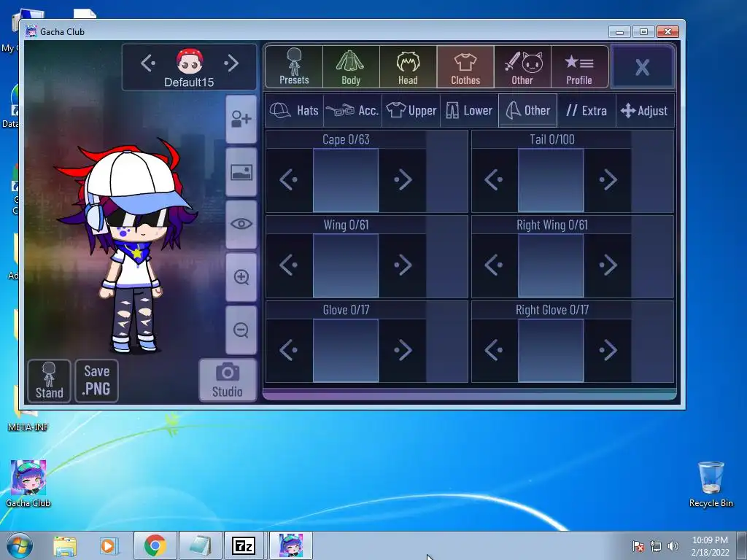The height and width of the screenshot is (560, 747).
Task: Open the Adjust sub-tab
Action: [x=645, y=111]
